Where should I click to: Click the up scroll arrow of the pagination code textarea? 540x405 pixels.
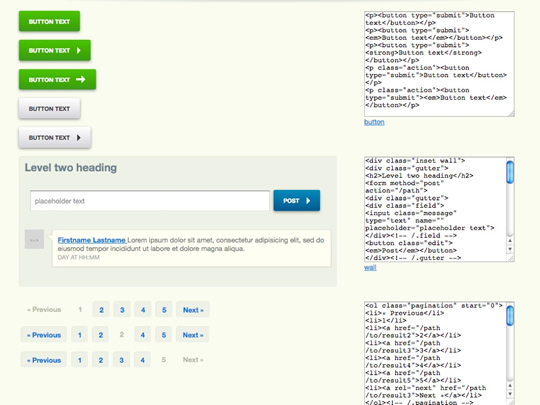pyautogui.click(x=510, y=386)
